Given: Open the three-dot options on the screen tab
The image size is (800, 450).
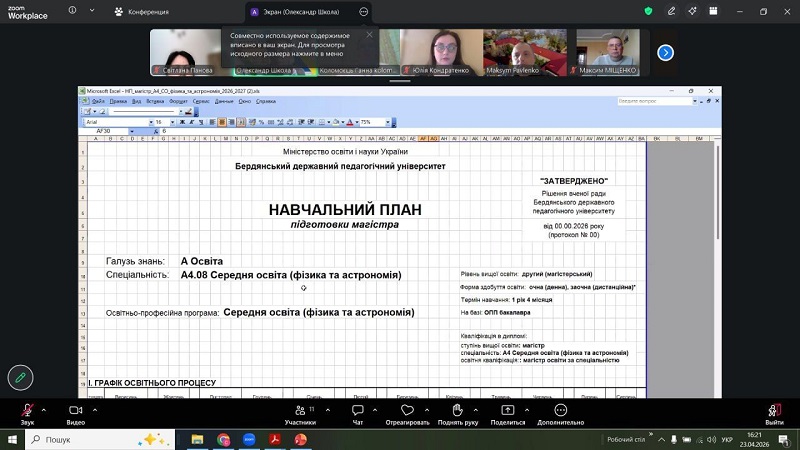Looking at the screenshot, I should click(365, 12).
